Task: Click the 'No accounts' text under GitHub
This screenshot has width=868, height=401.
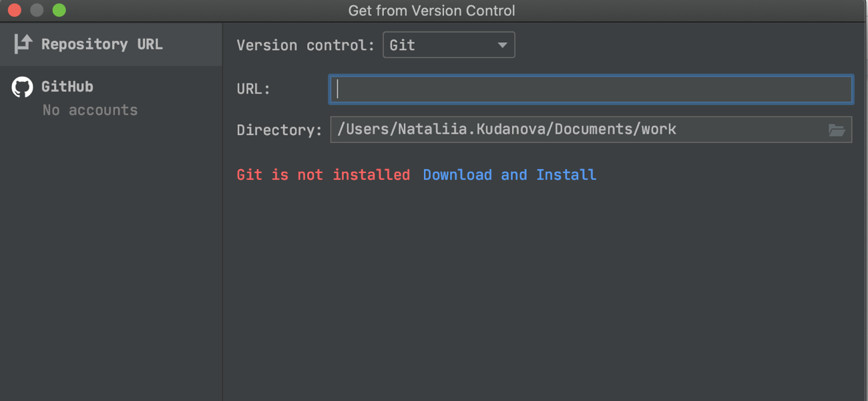Action: point(90,110)
